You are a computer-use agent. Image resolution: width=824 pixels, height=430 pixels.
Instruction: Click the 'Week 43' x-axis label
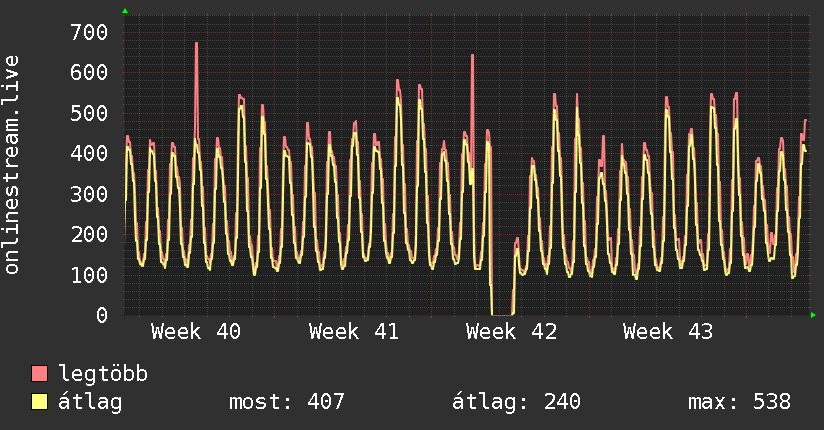tap(668, 332)
